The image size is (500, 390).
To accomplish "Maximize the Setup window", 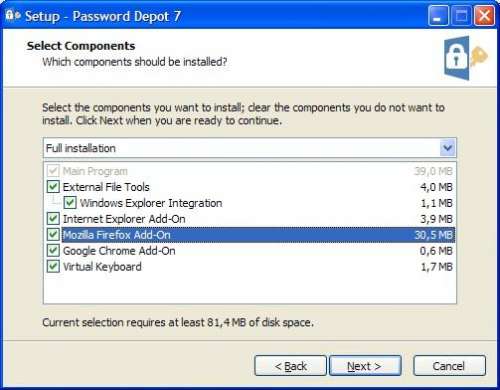I will [x=461, y=15].
